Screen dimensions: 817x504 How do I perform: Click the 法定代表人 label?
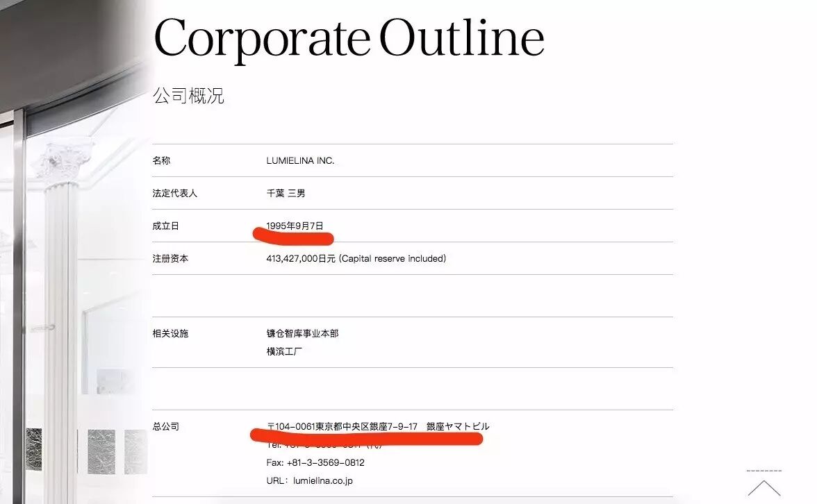(174, 193)
